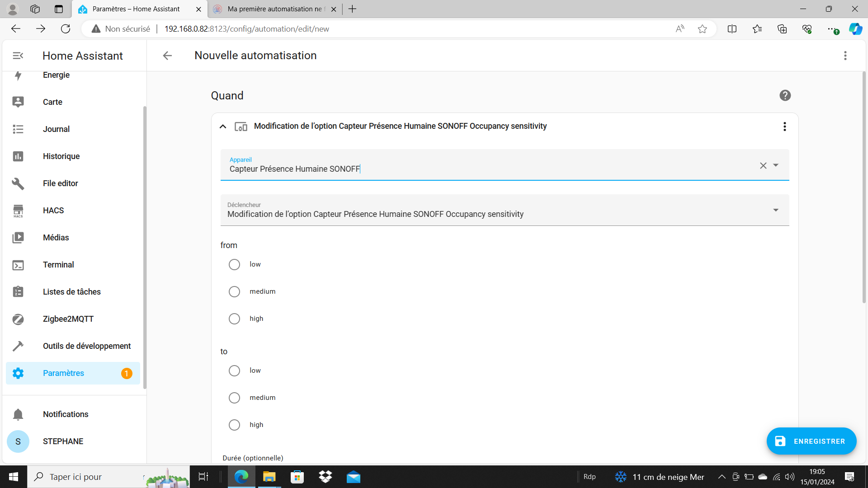
Task: Click the Terminal sidebar icon
Action: pos(18,265)
